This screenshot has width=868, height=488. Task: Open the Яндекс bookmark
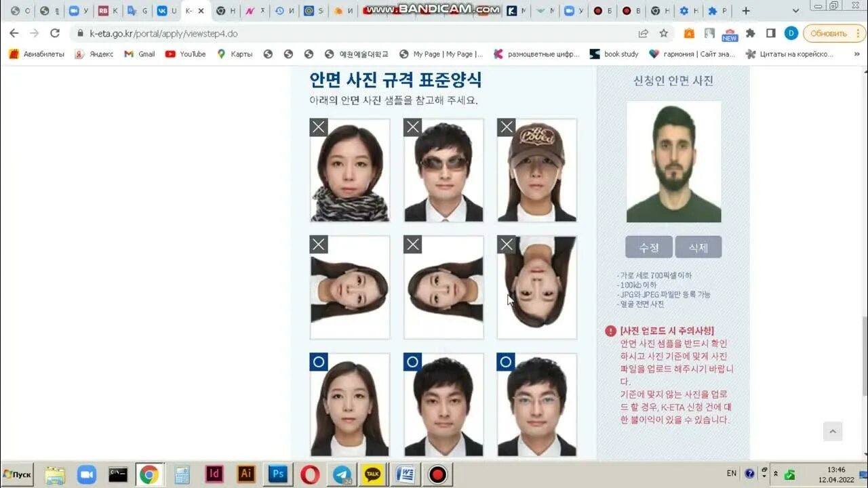tap(94, 54)
